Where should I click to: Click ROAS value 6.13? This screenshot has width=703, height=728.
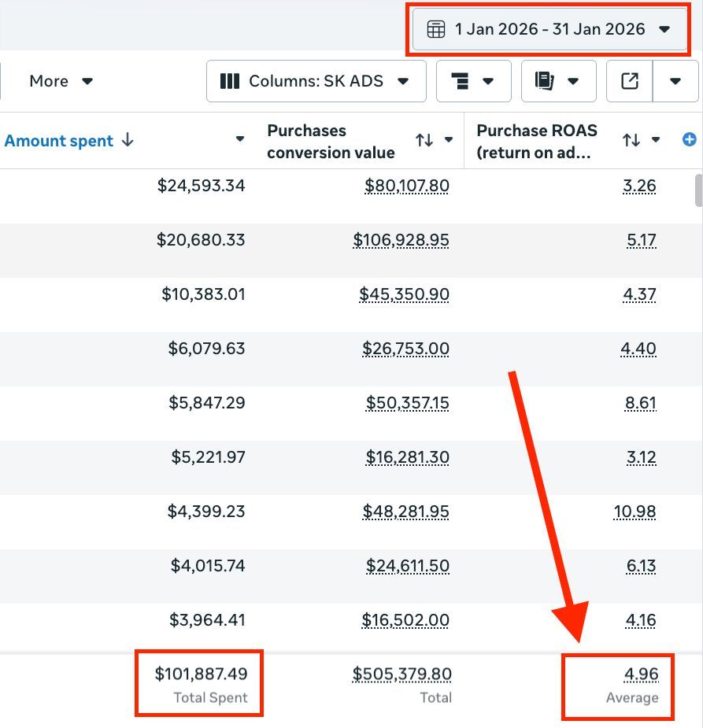642,566
